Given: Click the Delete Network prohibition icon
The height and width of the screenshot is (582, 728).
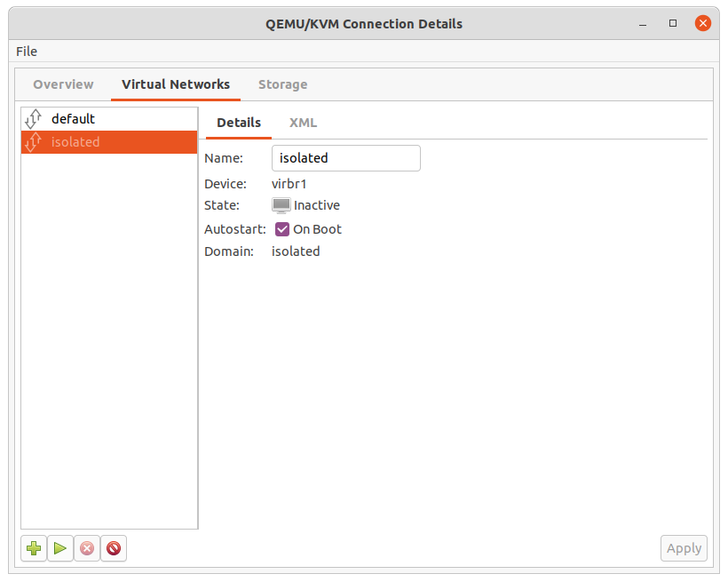Looking at the screenshot, I should [x=114, y=548].
